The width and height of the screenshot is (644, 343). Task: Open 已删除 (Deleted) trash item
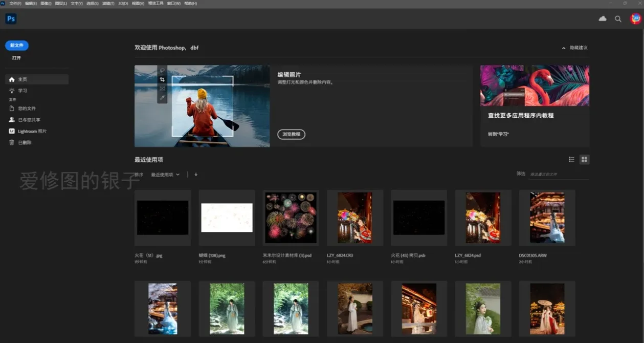point(25,142)
